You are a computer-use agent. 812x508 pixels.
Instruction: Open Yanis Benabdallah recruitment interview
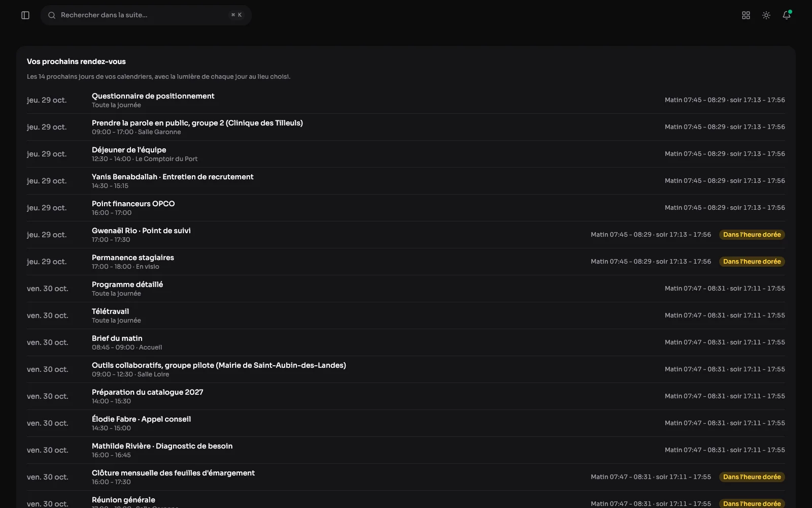406,181
